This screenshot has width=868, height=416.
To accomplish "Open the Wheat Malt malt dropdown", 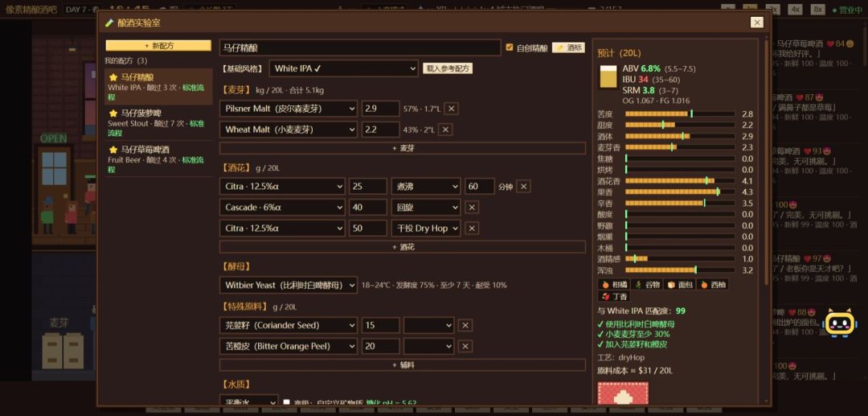I will point(289,130).
